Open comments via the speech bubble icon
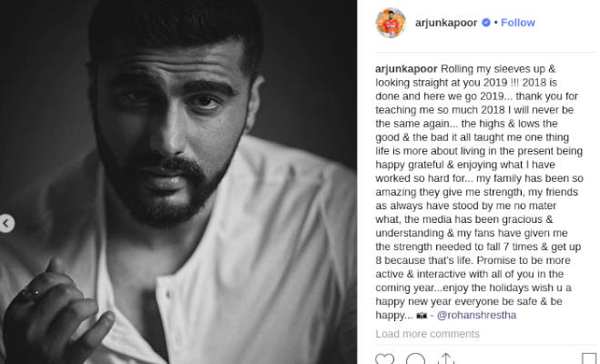 coord(415,359)
